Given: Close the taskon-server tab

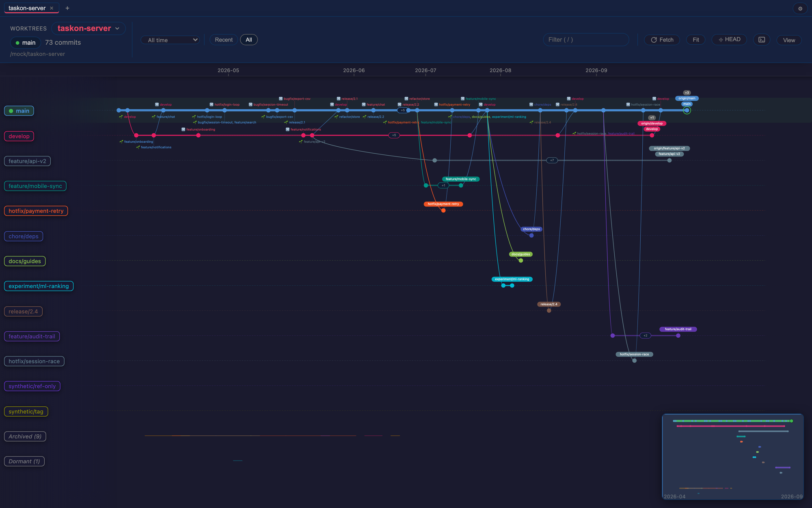Looking at the screenshot, I should tap(52, 8).
